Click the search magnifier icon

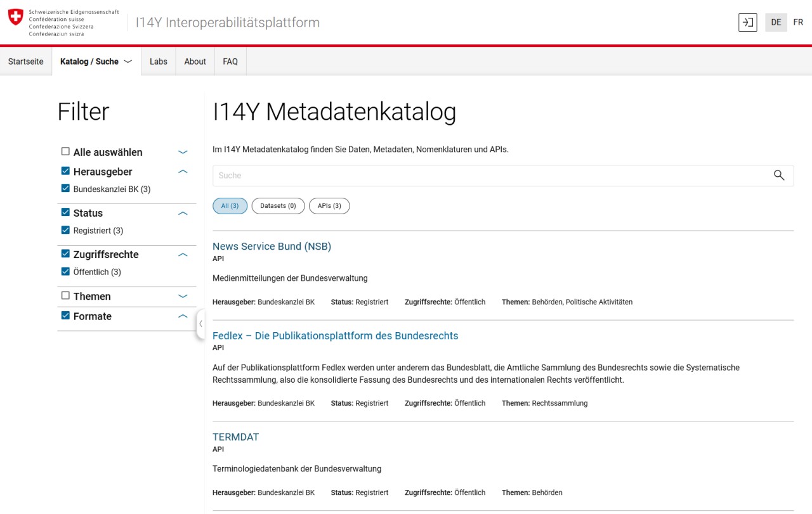pyautogui.click(x=779, y=176)
